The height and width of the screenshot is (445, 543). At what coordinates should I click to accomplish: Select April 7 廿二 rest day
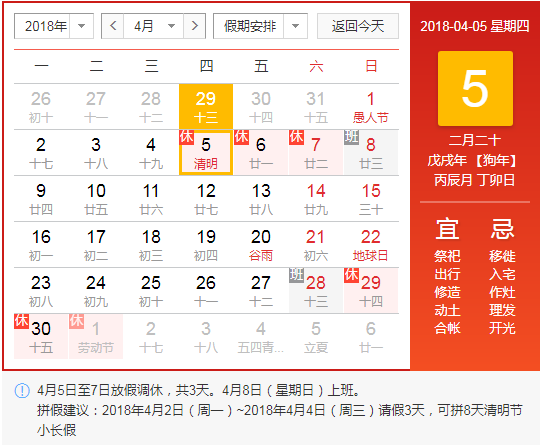click(316, 153)
